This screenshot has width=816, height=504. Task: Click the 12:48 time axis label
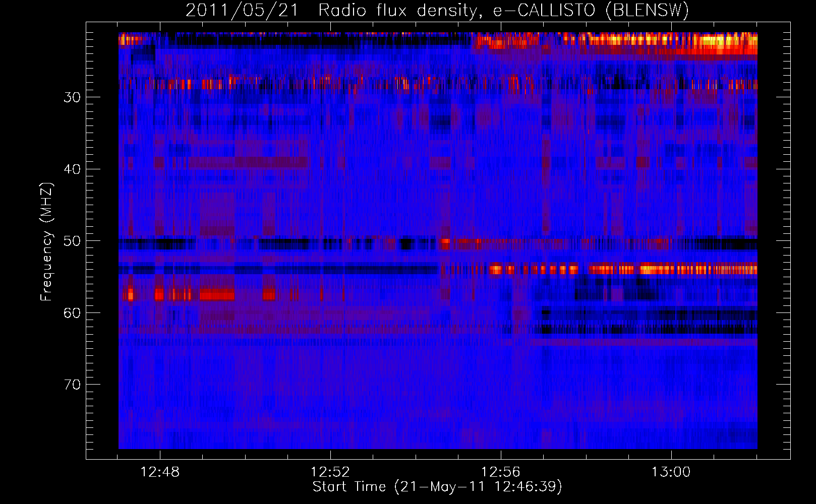(160, 472)
